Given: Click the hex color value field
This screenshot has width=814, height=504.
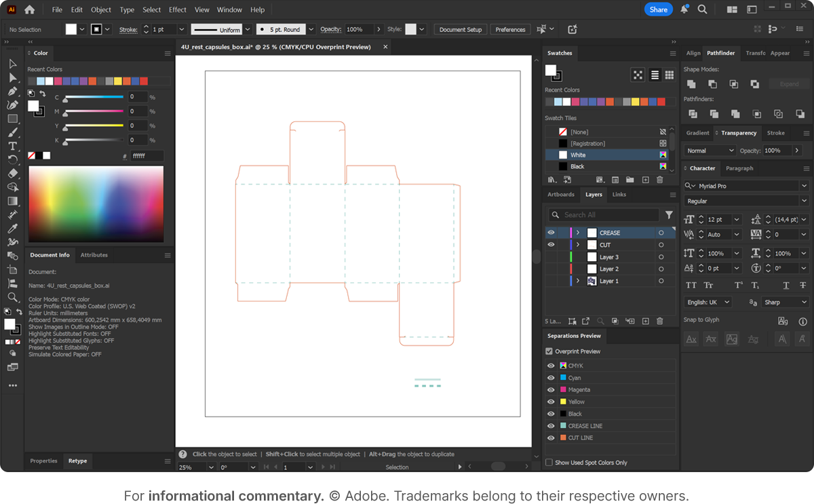Looking at the screenshot, I should (x=147, y=156).
